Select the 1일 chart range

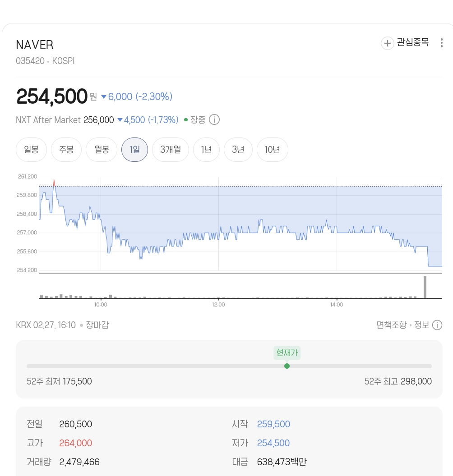point(134,150)
